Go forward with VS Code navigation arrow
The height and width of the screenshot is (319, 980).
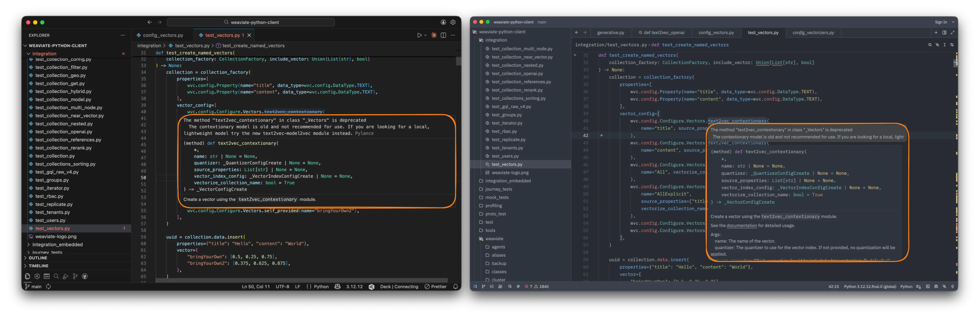coord(159,22)
